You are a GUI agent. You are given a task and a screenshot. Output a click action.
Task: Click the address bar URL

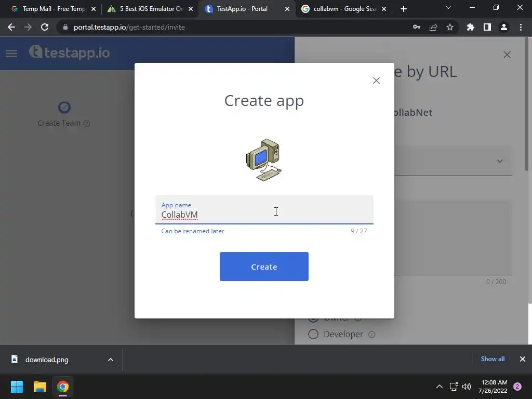pyautogui.click(x=129, y=27)
